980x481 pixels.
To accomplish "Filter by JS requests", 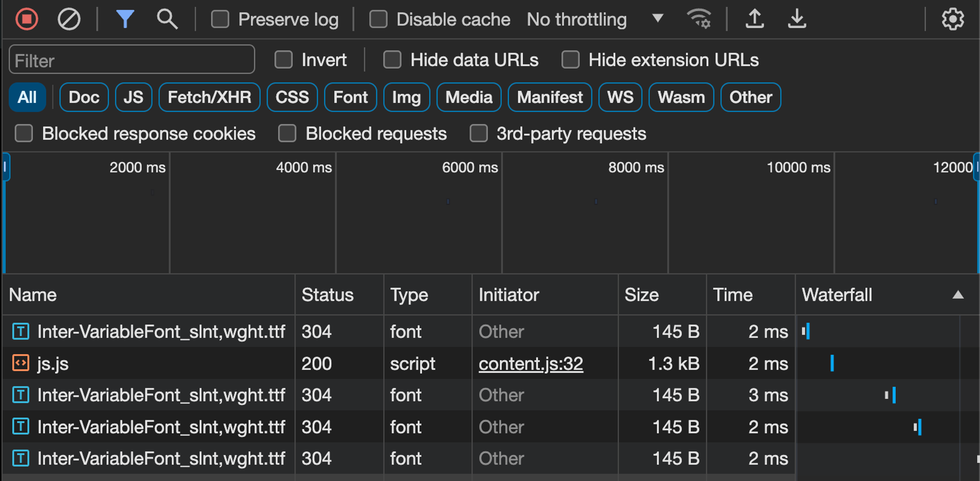I will [x=133, y=97].
